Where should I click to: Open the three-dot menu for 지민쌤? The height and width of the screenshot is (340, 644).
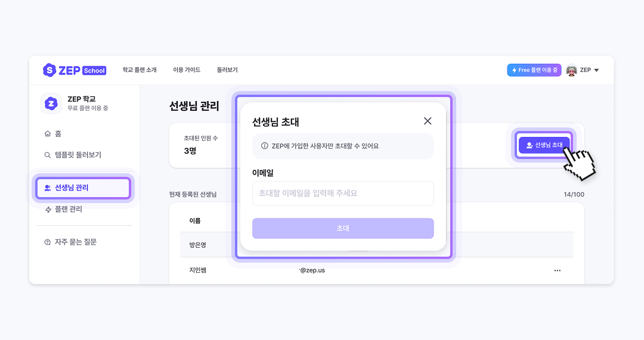[x=557, y=270]
